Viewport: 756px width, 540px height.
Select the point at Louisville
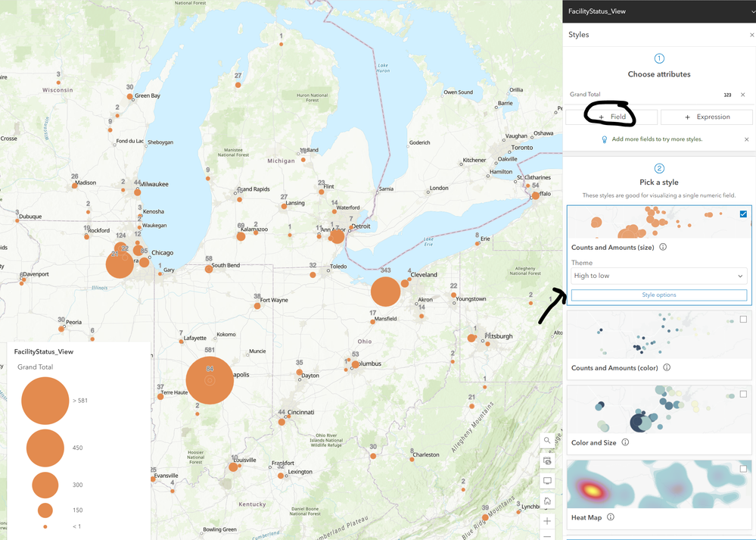[x=233, y=467]
